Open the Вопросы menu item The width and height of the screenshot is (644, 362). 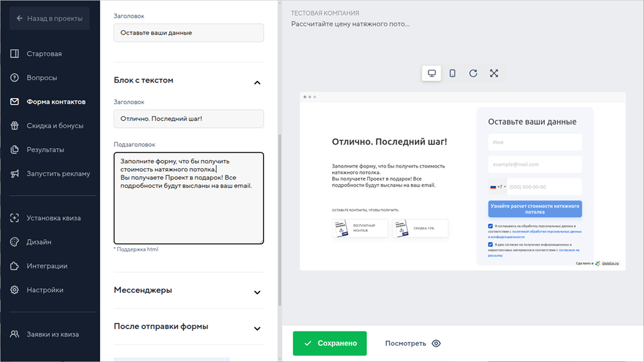(x=41, y=78)
